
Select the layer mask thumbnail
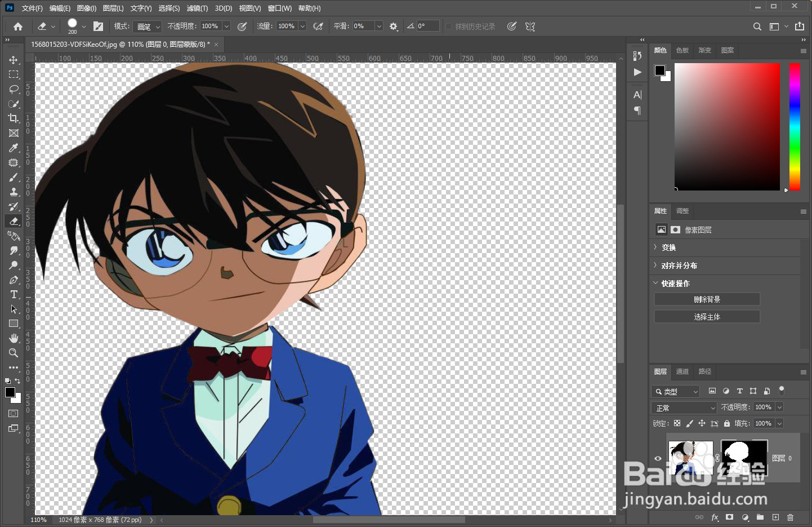pyautogui.click(x=744, y=458)
